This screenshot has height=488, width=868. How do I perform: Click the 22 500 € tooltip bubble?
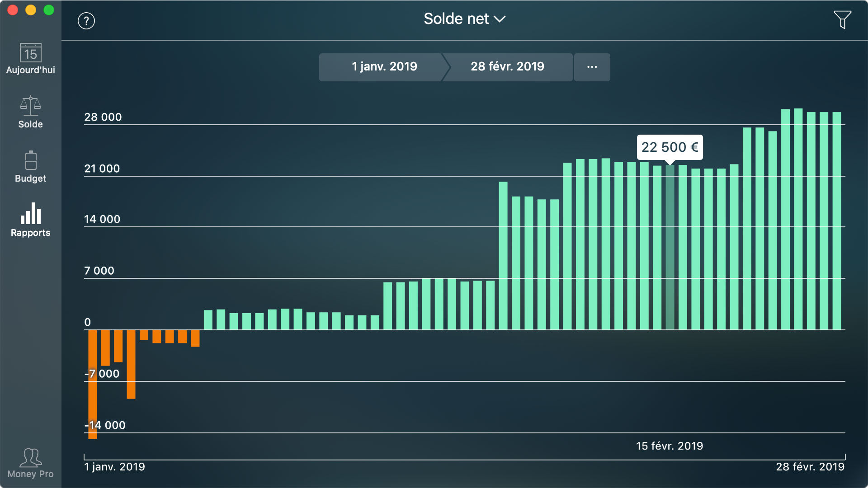tap(669, 147)
